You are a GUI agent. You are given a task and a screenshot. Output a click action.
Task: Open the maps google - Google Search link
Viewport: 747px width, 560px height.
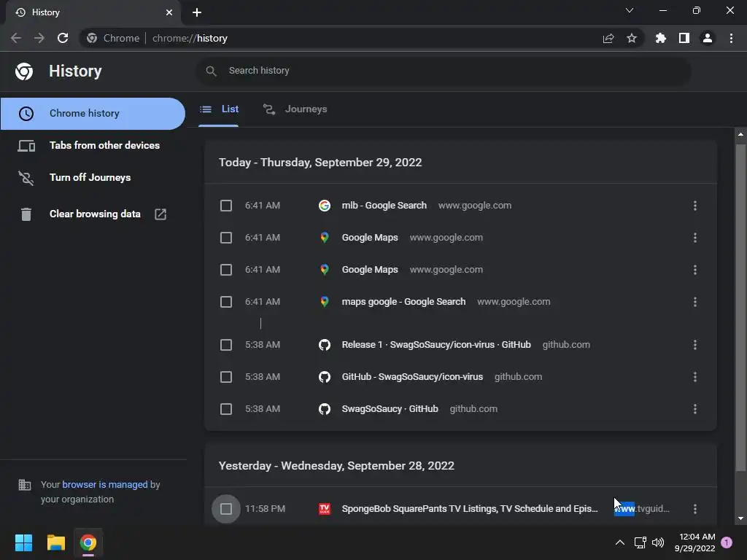[x=403, y=301]
